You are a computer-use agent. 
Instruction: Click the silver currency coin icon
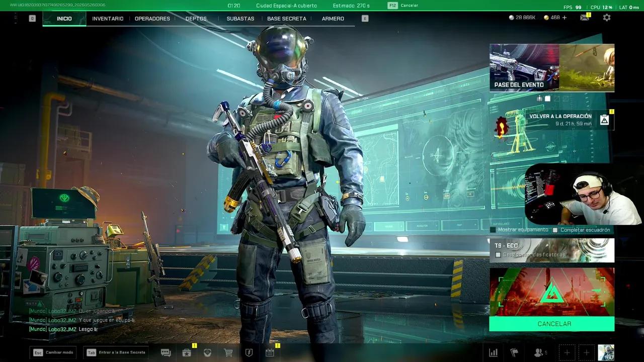coord(512,18)
